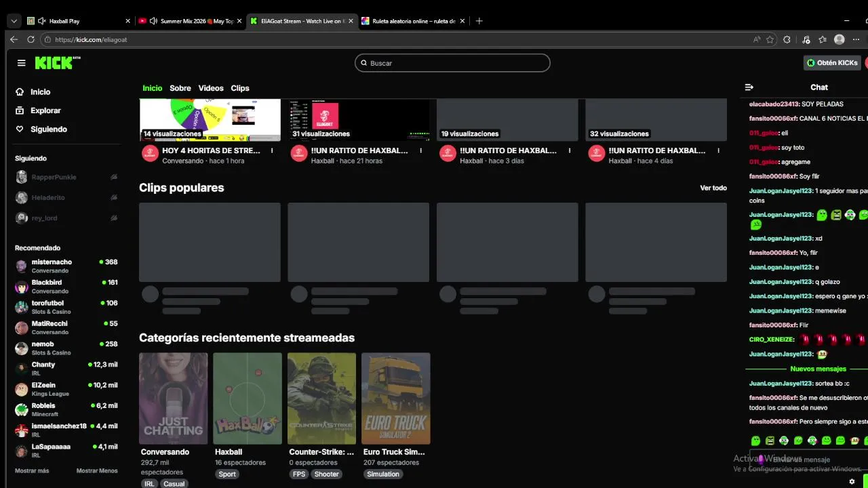Click the search magnifier icon in Buscar

coord(363,63)
